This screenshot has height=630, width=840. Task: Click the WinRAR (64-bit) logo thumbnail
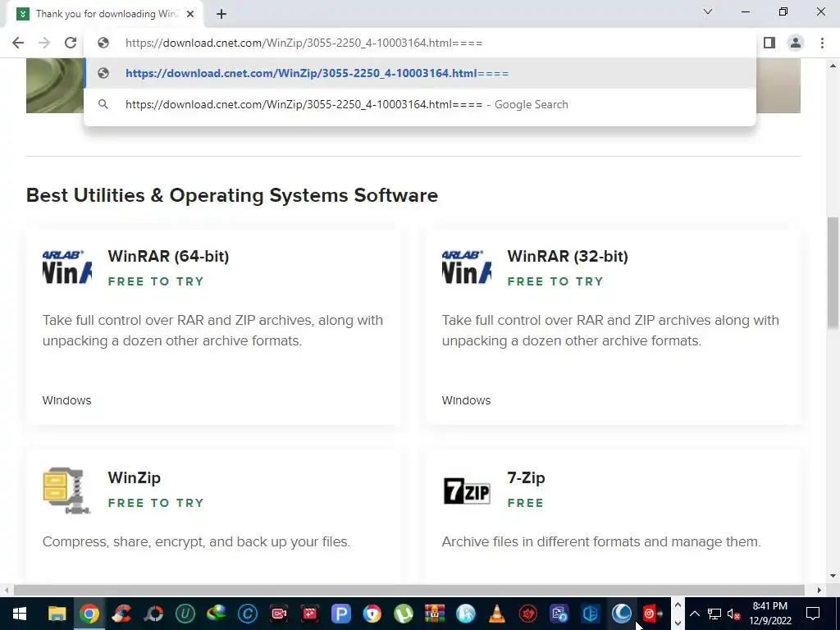coord(67,267)
